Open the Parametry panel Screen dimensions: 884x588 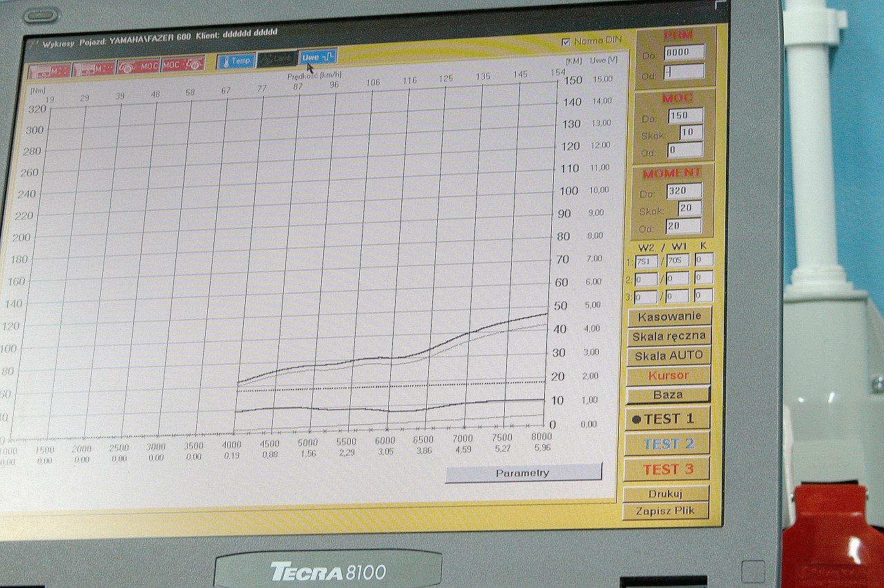tap(523, 473)
